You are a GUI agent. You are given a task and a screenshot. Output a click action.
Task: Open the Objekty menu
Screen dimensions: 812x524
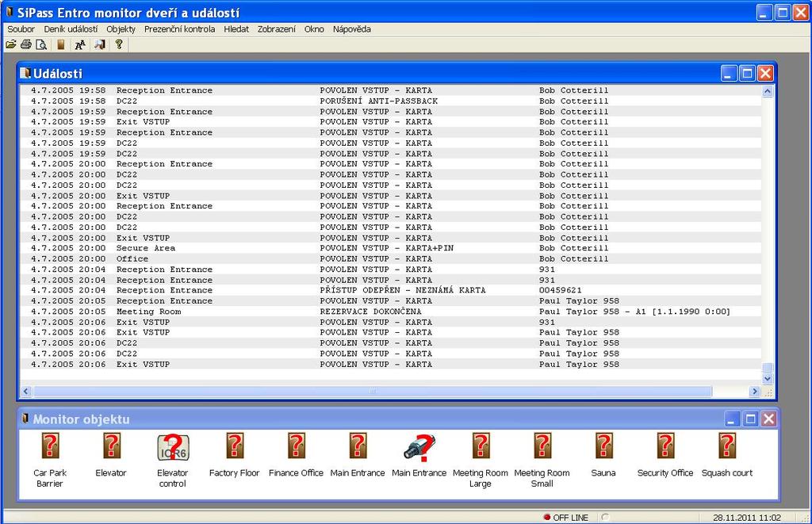click(x=121, y=29)
